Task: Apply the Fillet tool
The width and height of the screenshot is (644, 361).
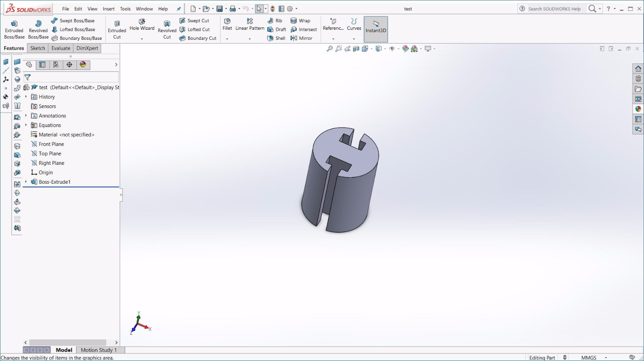Action: [227, 25]
